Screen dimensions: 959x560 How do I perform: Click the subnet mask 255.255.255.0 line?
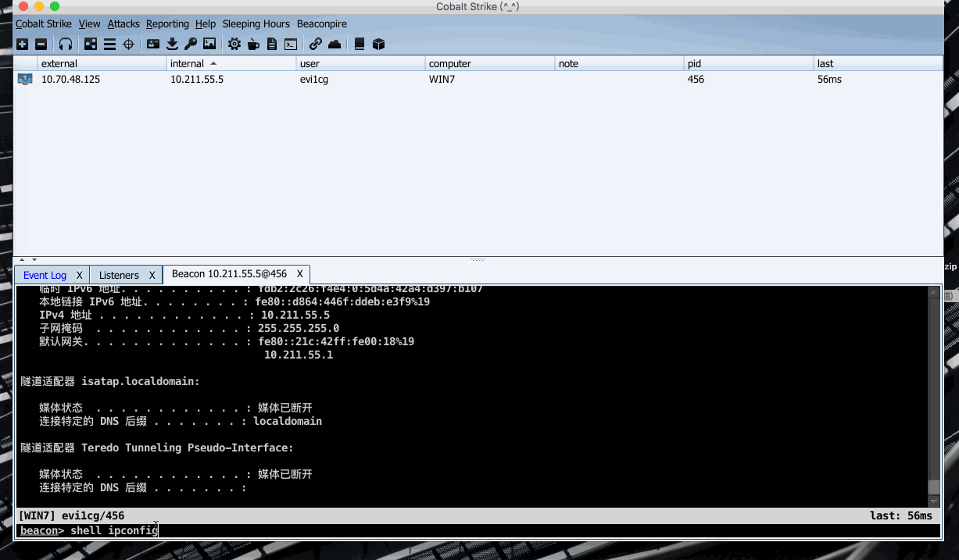189,328
